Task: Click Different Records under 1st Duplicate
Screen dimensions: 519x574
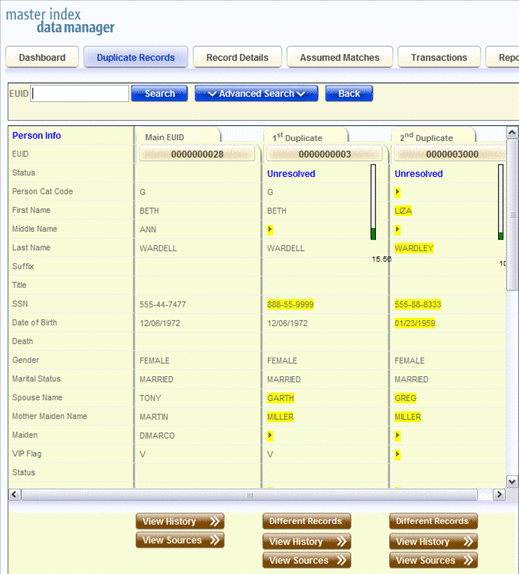Action: click(307, 521)
